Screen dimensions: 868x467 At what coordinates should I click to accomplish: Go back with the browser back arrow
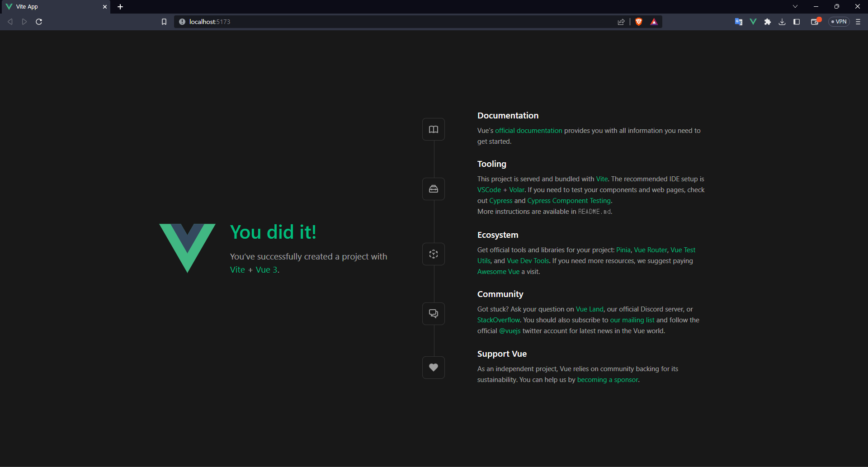10,22
